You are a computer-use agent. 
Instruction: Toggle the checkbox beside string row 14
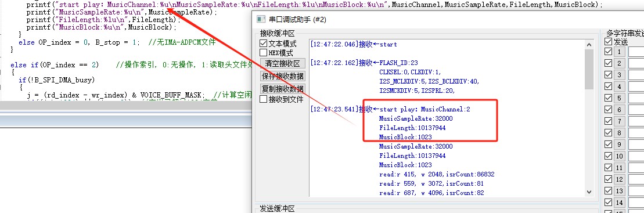[x=608, y=203]
